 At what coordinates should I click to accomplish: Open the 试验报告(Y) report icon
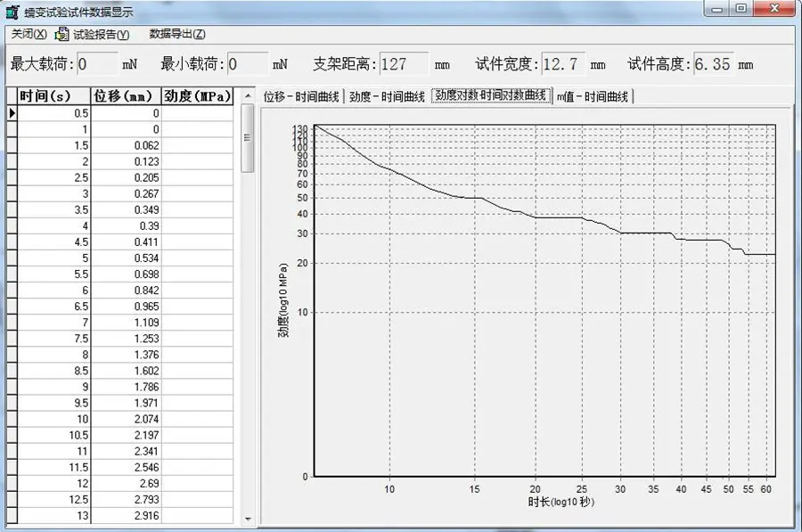point(61,35)
